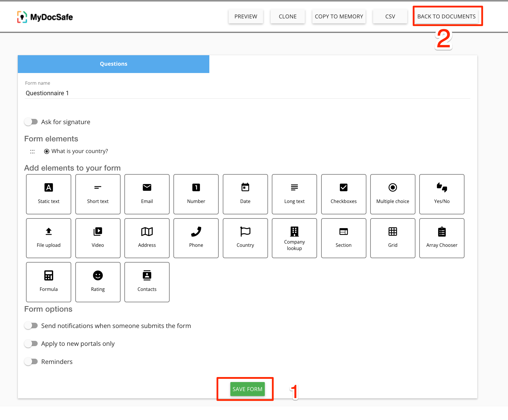The width and height of the screenshot is (508, 420).
Task: Insert a Company lookup element
Action: [294, 238]
